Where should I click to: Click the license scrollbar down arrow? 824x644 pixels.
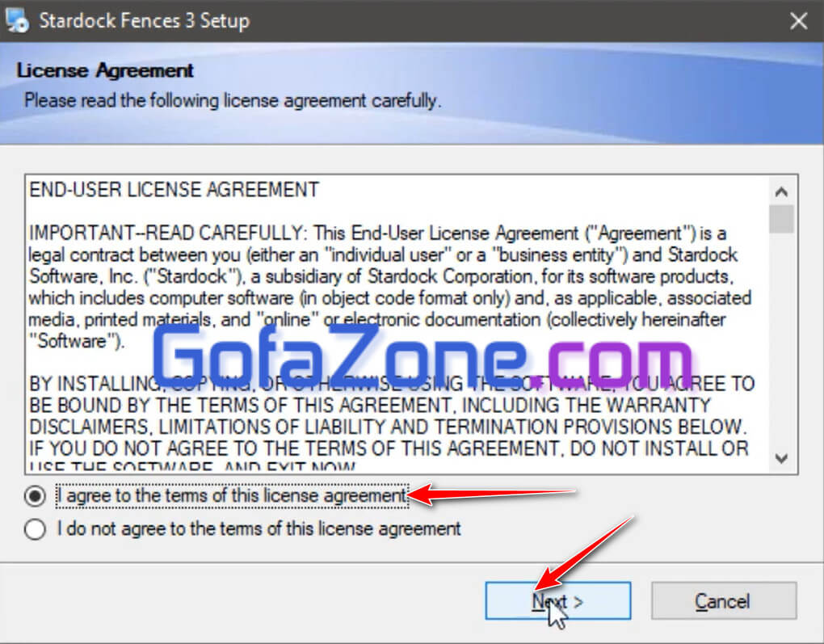coord(781,458)
